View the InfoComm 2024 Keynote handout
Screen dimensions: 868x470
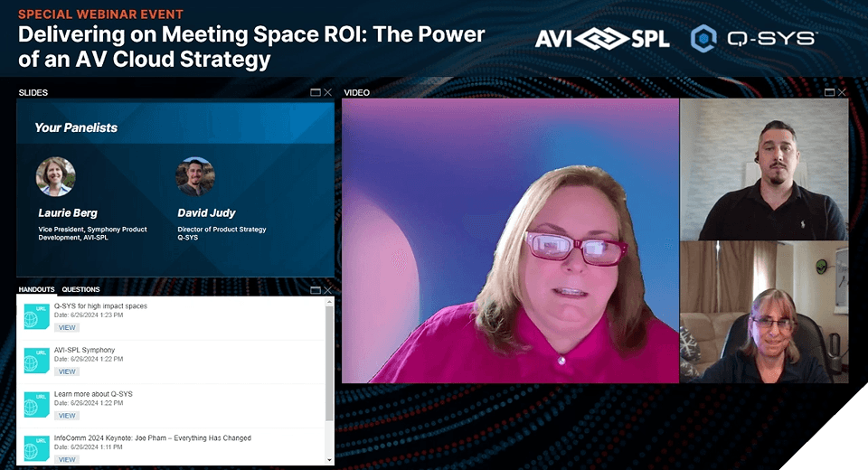pos(67,459)
